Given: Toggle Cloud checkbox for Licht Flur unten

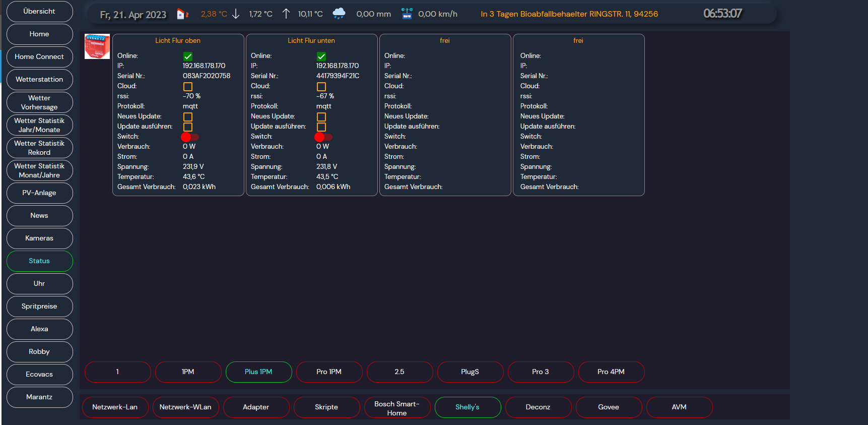Looking at the screenshot, I should pyautogui.click(x=321, y=87).
